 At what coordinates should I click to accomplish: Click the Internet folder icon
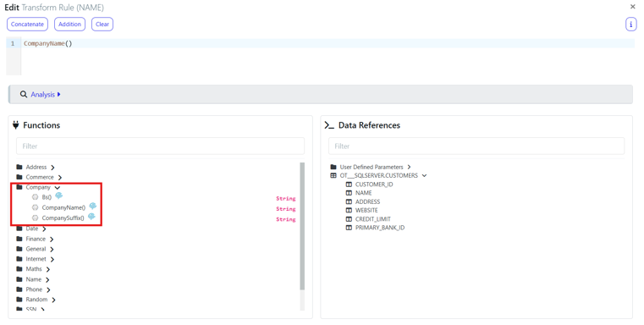(x=19, y=259)
